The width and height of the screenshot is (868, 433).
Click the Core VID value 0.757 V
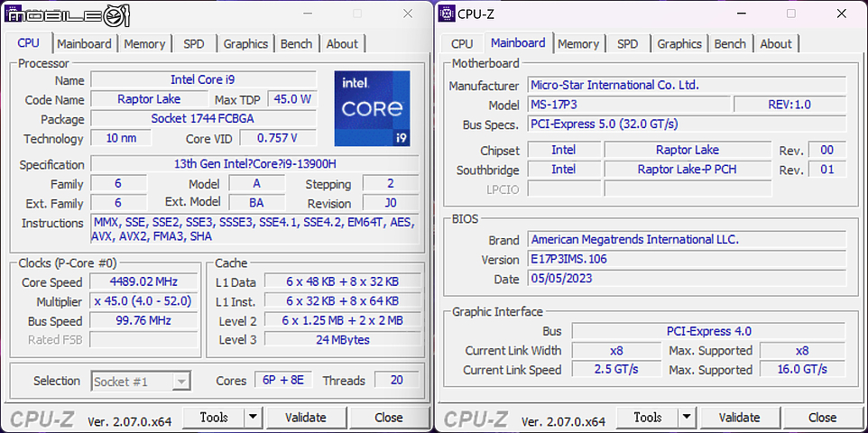point(278,138)
